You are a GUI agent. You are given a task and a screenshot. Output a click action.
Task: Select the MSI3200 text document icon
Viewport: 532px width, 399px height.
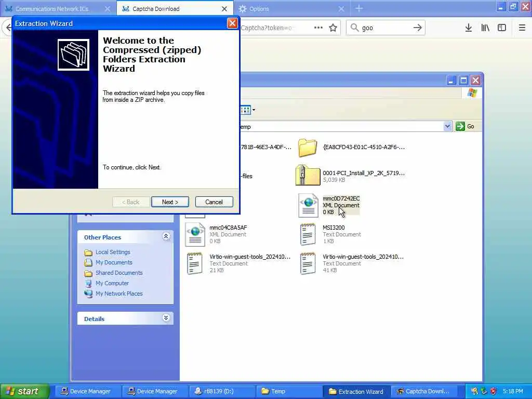(308, 234)
